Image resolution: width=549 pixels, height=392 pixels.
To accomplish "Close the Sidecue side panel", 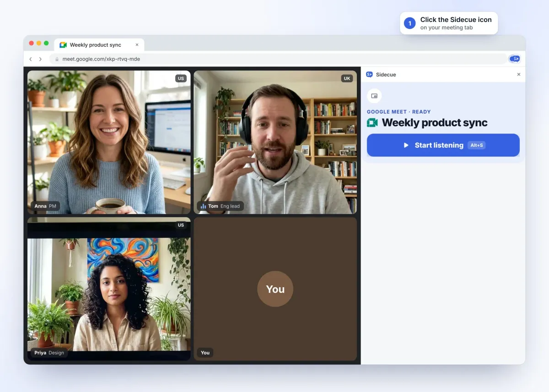I will [x=518, y=75].
